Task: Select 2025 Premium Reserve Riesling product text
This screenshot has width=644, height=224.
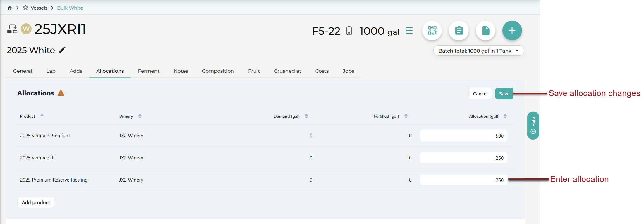Action: click(54, 180)
